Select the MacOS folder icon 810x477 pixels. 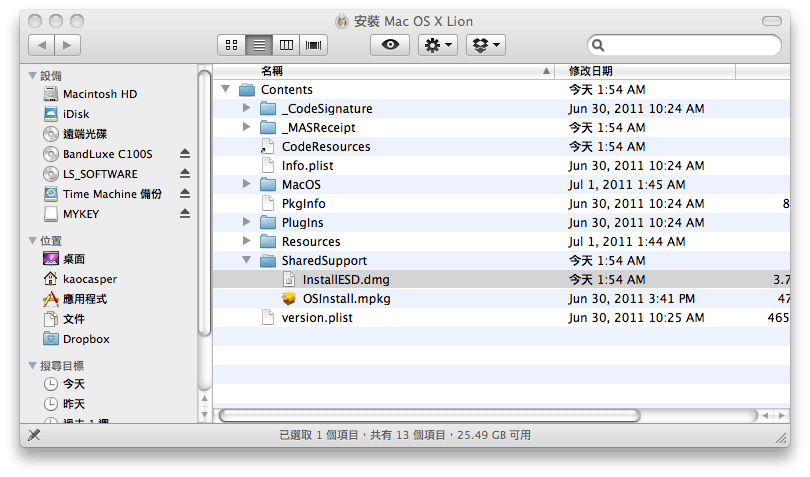(x=268, y=184)
